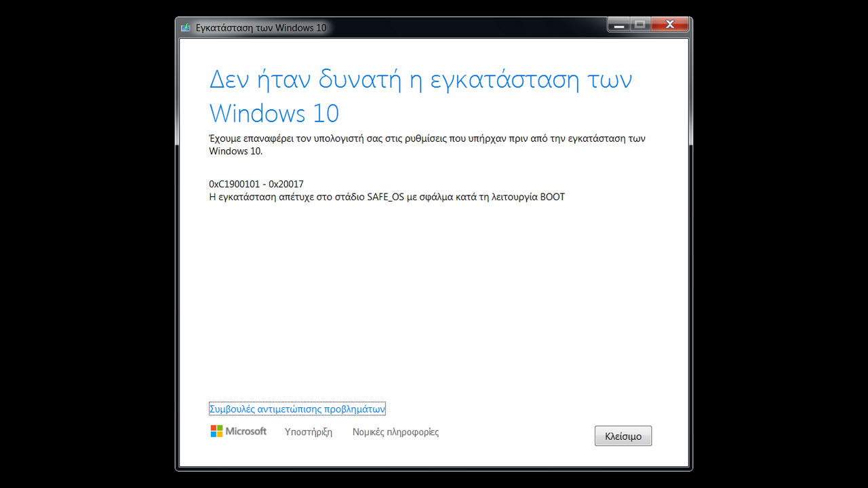Click the Microsoft logo
Screen dimensions: 868x488
pos(238,431)
